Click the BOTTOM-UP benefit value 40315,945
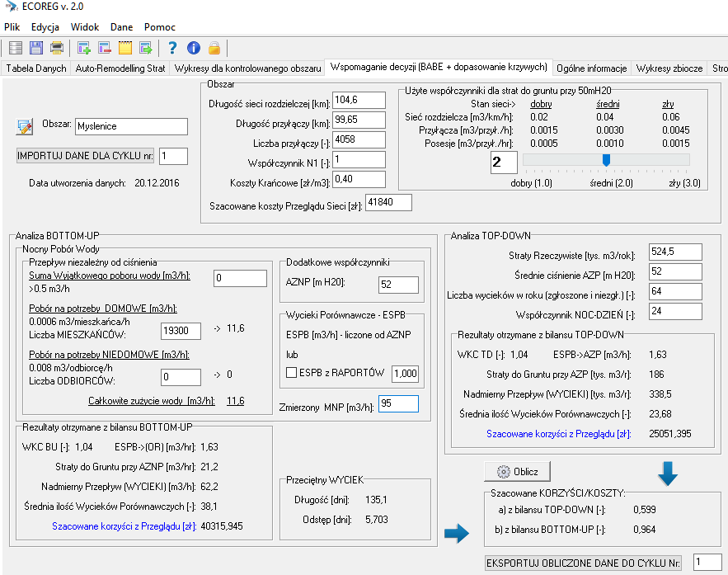The width and height of the screenshot is (728, 575). pos(222,526)
